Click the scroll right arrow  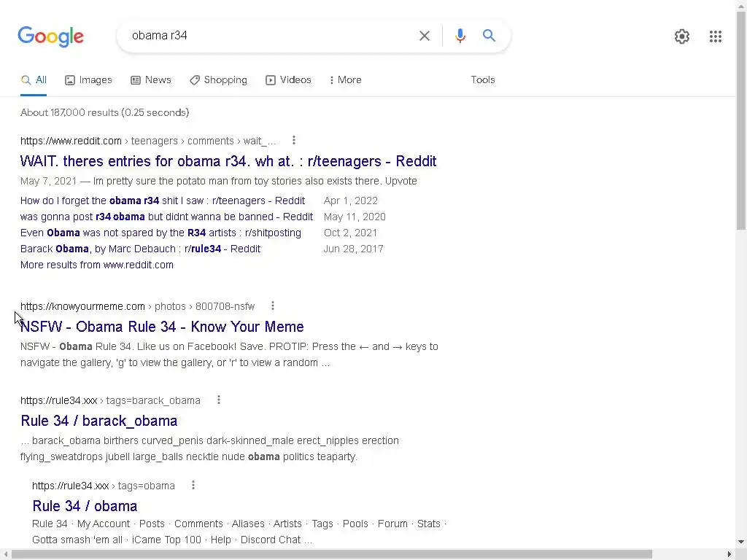(729, 554)
